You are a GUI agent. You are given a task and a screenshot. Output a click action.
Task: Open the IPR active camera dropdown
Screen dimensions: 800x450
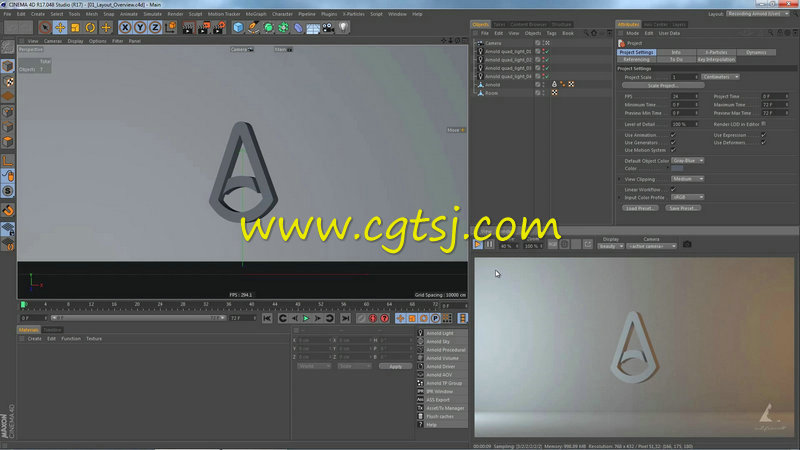[652, 246]
